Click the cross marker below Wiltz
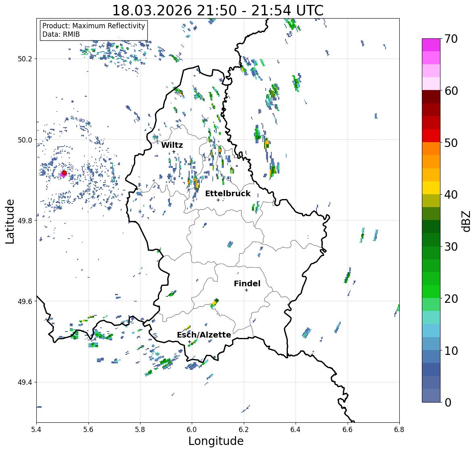The height and width of the screenshot is (451, 476). click(174, 152)
